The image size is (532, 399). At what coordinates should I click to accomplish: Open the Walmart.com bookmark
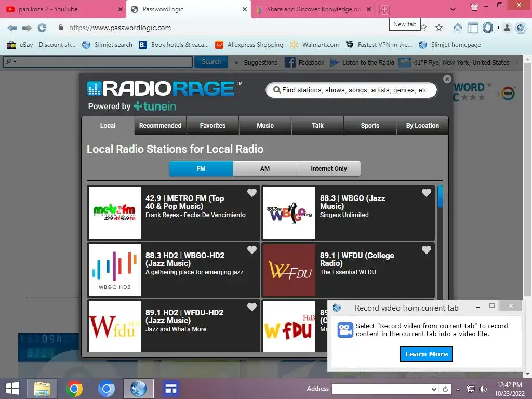[x=314, y=45]
